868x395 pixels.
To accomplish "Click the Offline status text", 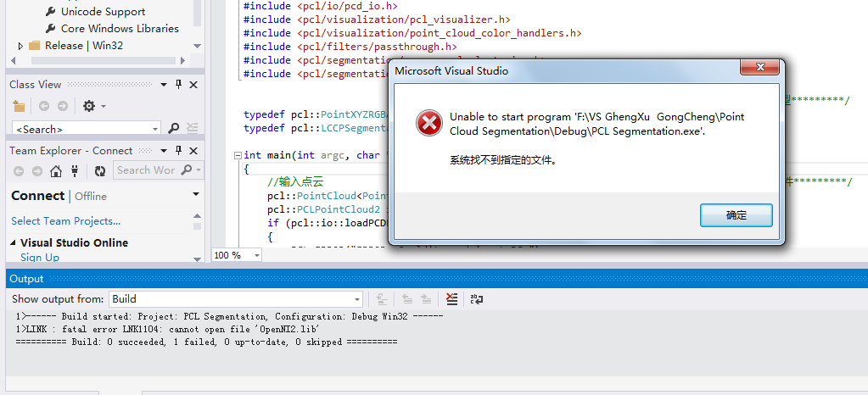I will click(91, 197).
